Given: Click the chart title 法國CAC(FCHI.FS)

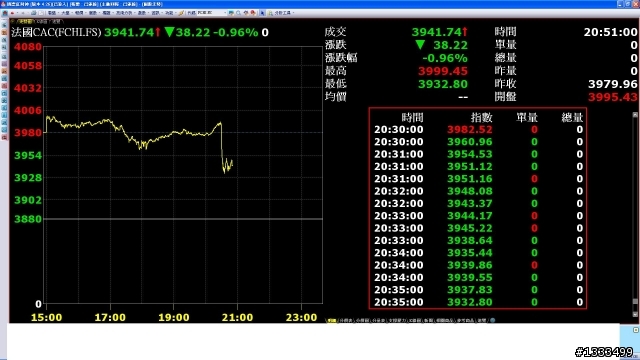Looking at the screenshot, I should tap(56, 32).
